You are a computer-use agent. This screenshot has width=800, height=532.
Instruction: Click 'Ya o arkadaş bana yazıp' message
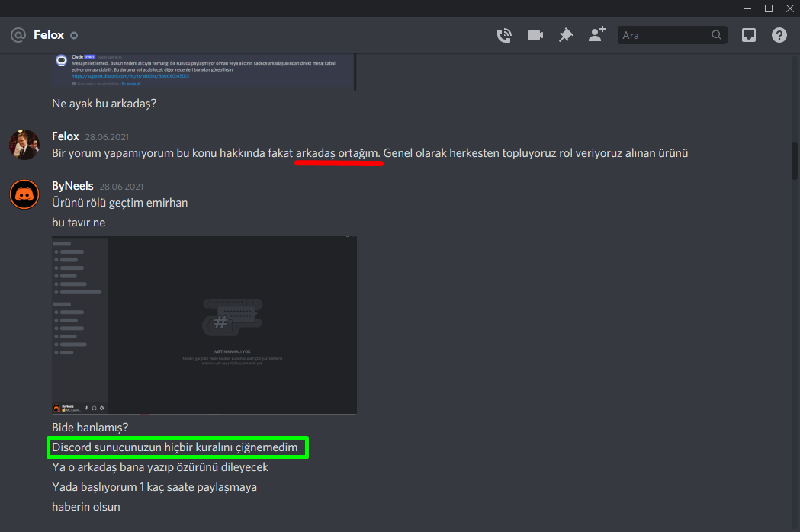click(159, 467)
